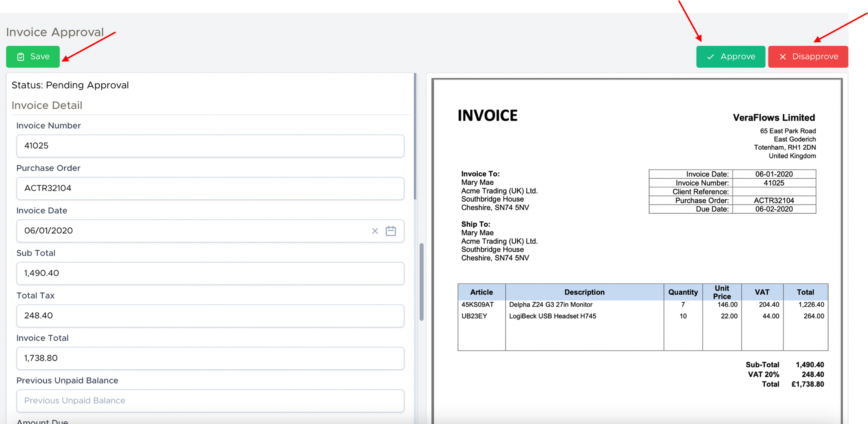Image resolution: width=868 pixels, height=424 pixels.
Task: Focus the Previous Unpaid Balance field
Action: (210, 401)
